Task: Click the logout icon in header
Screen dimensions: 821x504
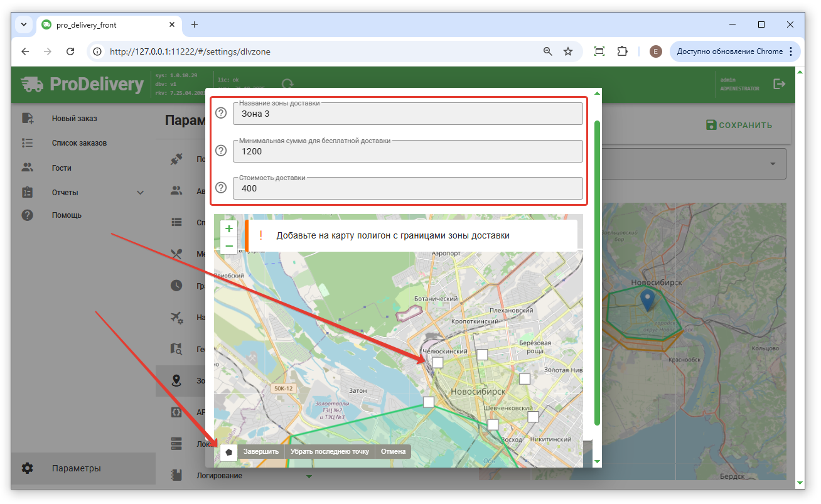Action: (x=780, y=84)
